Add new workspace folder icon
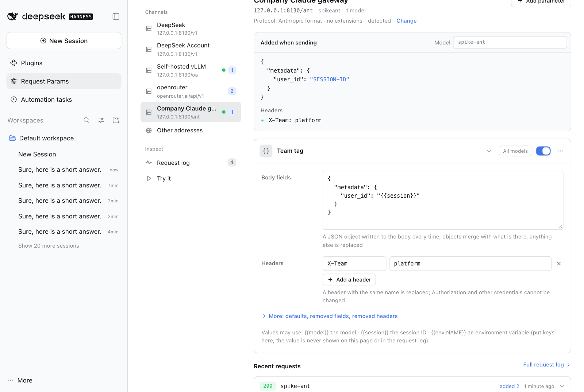Screen dimensions: 584x392 click(116, 120)
